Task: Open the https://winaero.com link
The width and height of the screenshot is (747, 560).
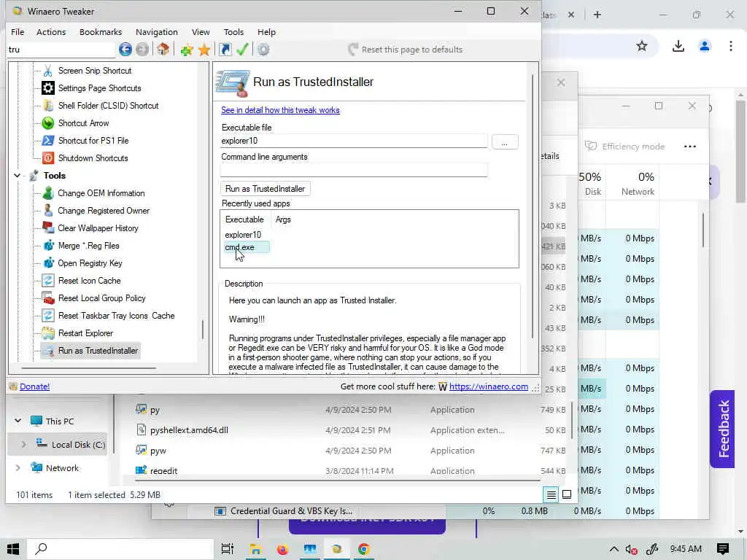Action: [x=488, y=386]
